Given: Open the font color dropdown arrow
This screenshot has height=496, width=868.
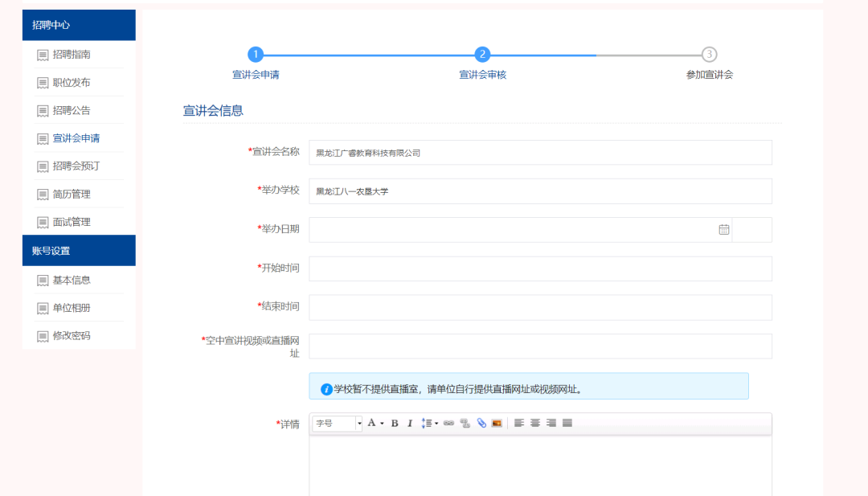Looking at the screenshot, I should click(382, 424).
